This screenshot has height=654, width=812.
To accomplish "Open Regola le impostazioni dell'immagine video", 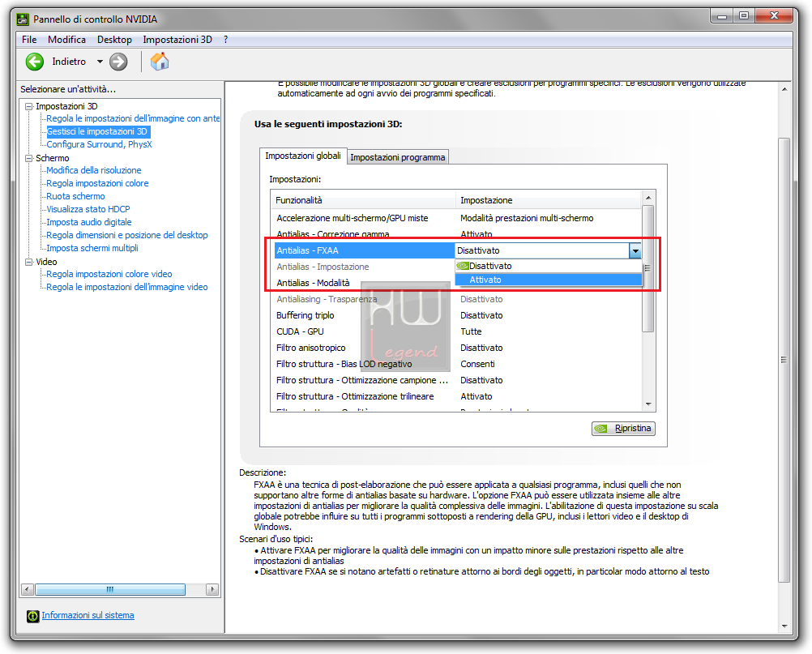I will pyautogui.click(x=127, y=287).
